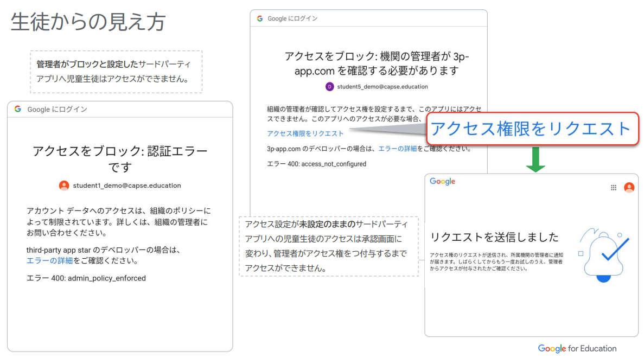Open エラーの詳細 link in the third-party app star dialog
644x358 pixels.
(x=50, y=261)
